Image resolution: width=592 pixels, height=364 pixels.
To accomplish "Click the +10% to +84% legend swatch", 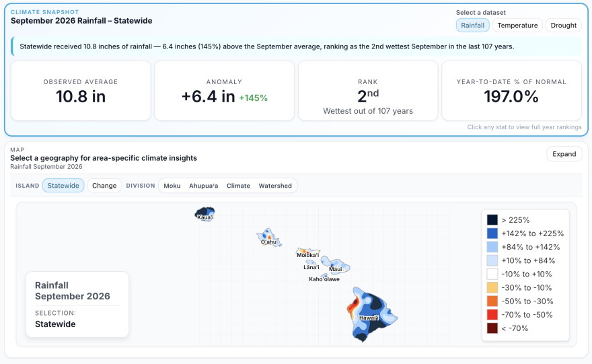I will [492, 260].
